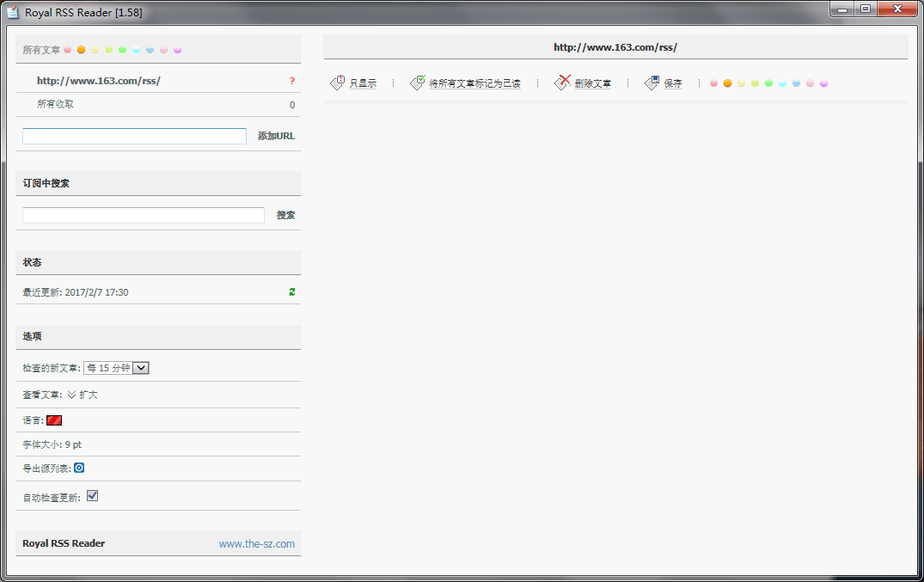Click the delete articles red X icon

(563, 83)
